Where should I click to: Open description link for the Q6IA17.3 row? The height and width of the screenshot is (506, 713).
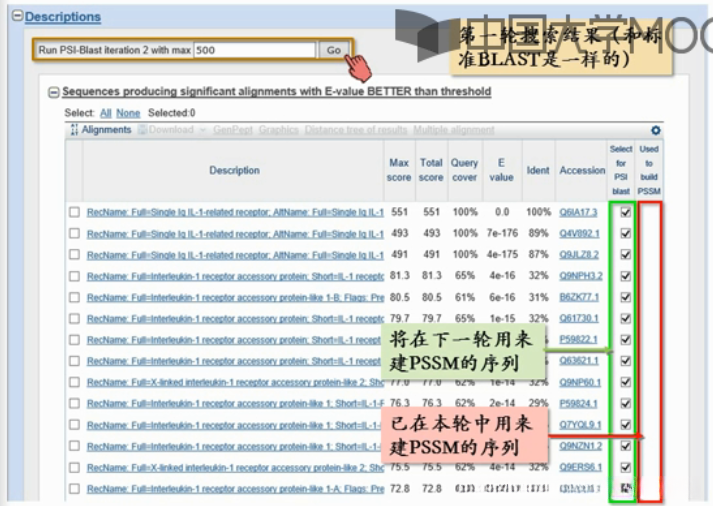236,212
